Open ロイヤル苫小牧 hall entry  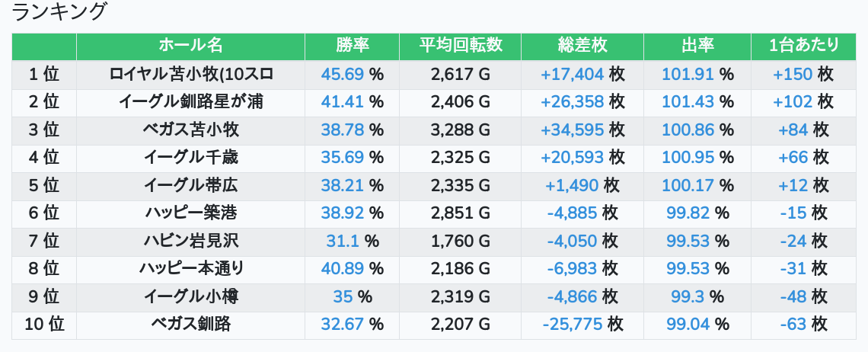pos(190,75)
